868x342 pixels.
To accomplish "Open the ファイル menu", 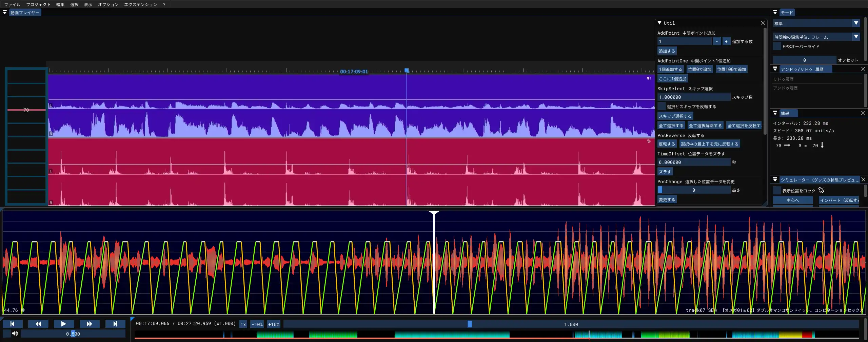I will click(12, 4).
